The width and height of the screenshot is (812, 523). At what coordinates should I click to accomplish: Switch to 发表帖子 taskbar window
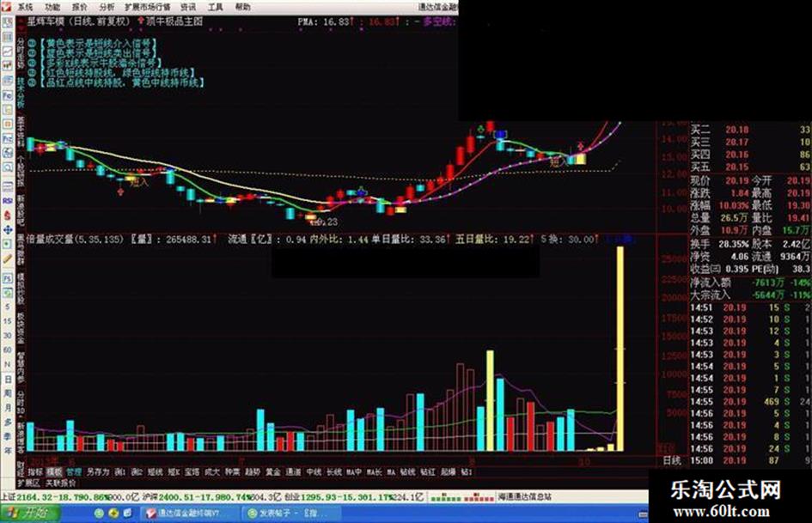[291, 514]
